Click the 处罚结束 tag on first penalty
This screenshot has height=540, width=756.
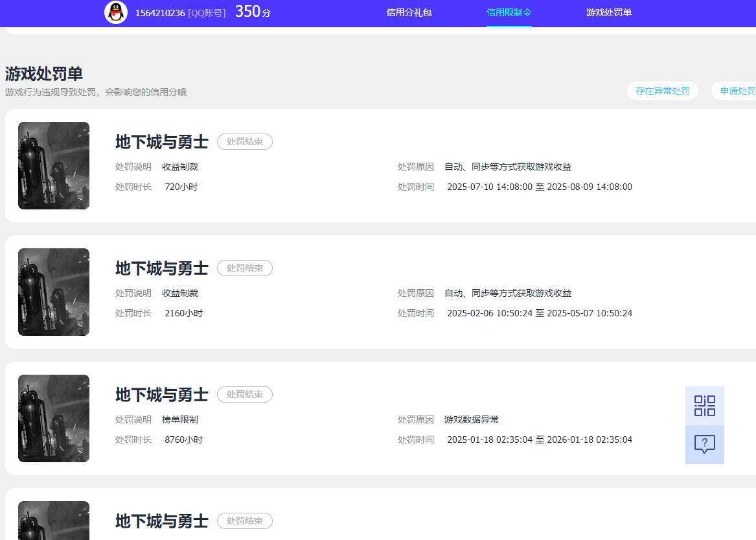point(244,141)
